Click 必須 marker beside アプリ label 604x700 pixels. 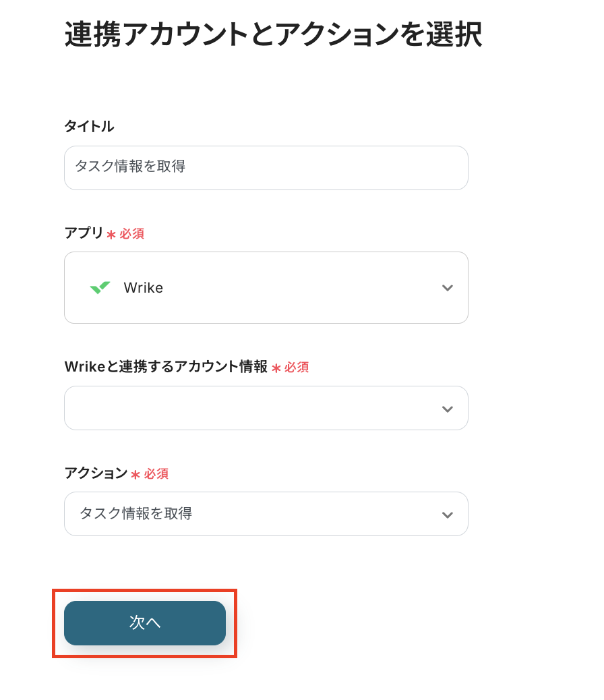[132, 234]
